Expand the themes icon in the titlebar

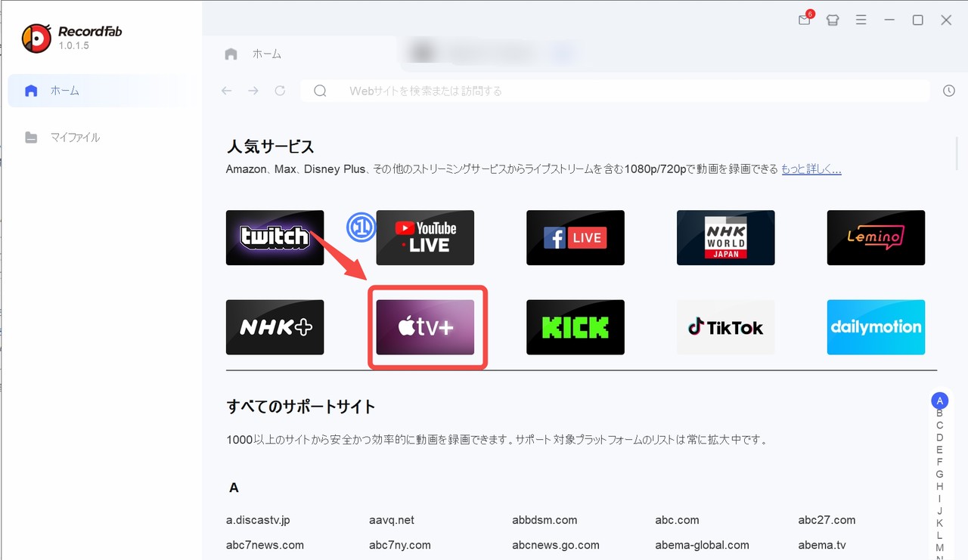click(x=832, y=20)
